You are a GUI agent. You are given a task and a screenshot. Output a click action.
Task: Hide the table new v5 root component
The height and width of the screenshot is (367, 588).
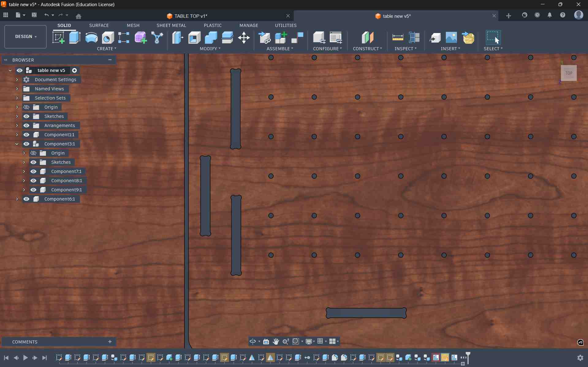(x=20, y=70)
